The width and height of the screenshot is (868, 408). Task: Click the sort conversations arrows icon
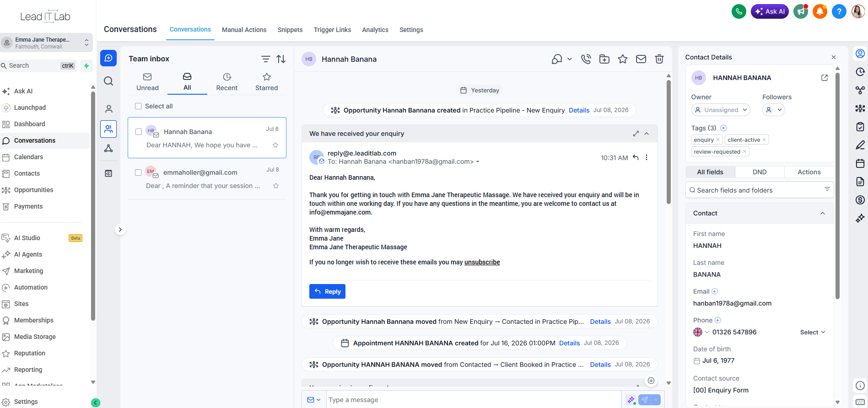tap(281, 59)
